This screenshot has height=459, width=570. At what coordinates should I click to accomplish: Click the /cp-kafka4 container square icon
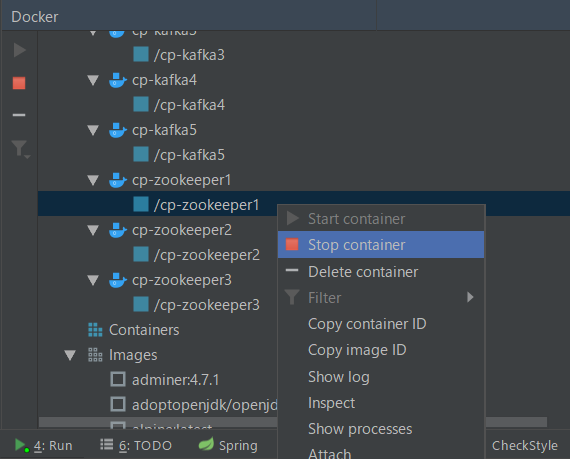(x=141, y=104)
